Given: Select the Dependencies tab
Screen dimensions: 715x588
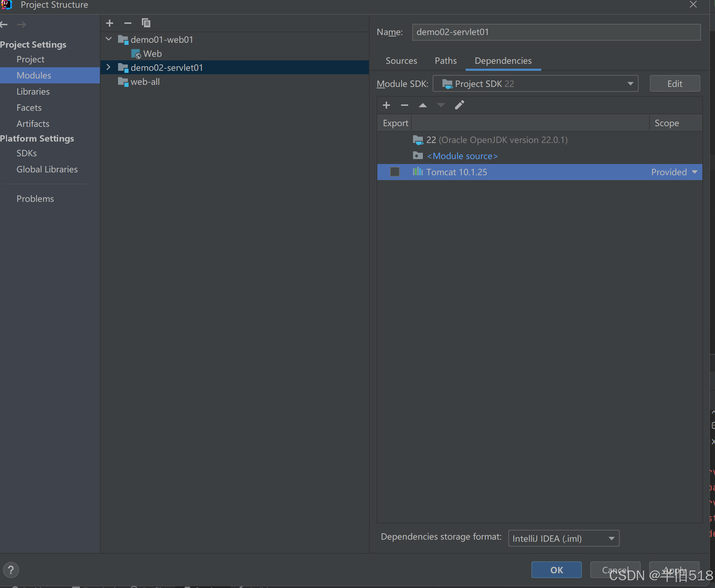Looking at the screenshot, I should tap(503, 61).
